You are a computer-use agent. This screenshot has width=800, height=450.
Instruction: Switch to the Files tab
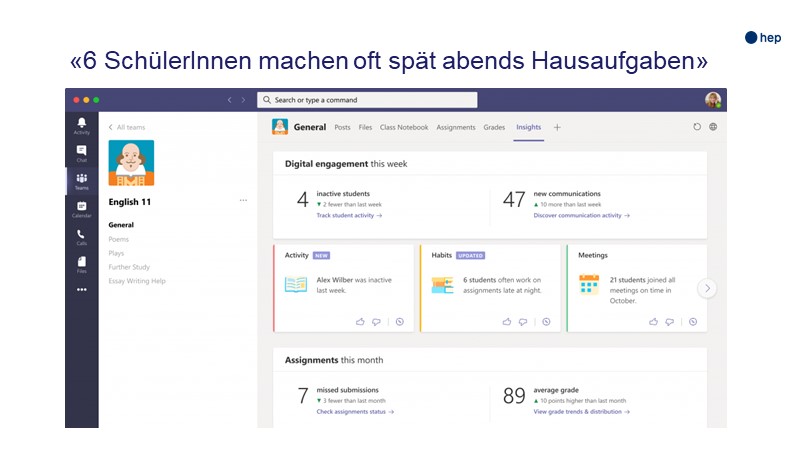(x=365, y=128)
